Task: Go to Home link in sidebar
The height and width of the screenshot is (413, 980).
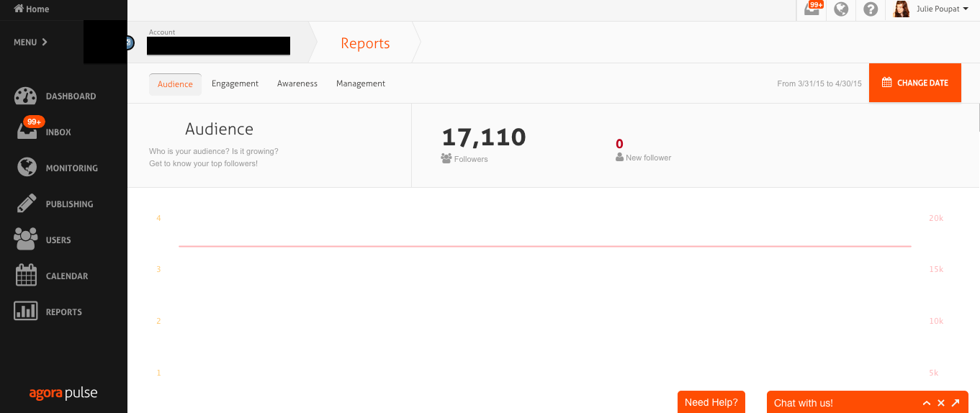Action: coord(32,9)
